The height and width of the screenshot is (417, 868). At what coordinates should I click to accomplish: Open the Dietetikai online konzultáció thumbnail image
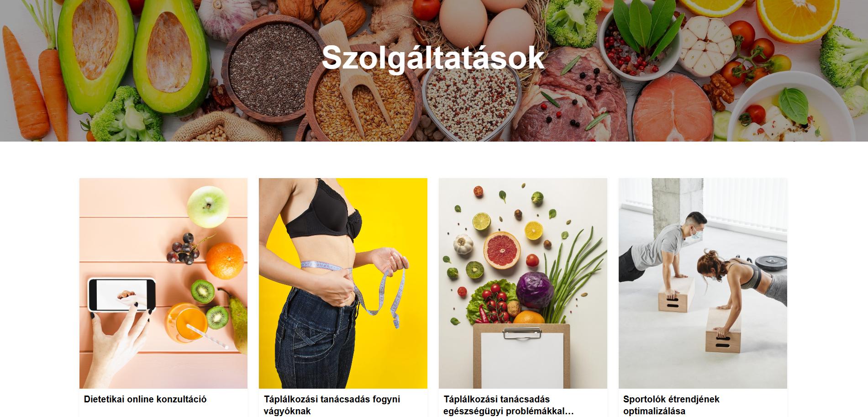[163, 283]
